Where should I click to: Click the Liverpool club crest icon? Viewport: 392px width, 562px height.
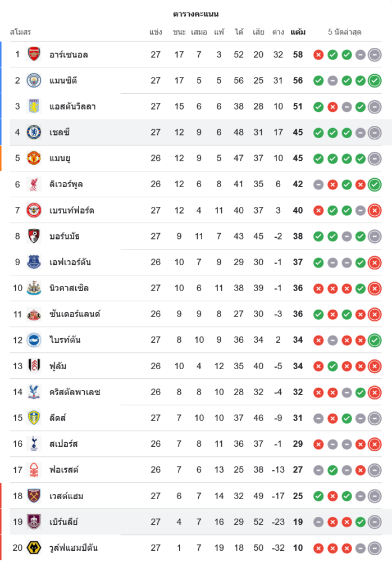click(34, 184)
